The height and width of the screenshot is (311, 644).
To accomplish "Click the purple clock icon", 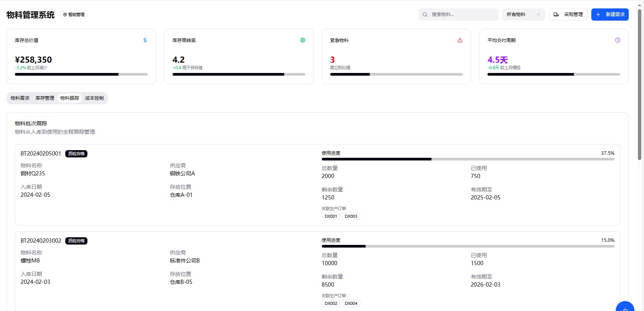I will coord(618,40).
